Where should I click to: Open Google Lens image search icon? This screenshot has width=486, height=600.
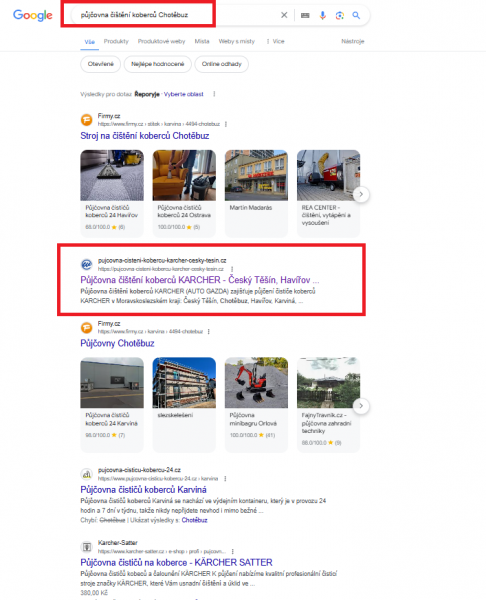(339, 15)
